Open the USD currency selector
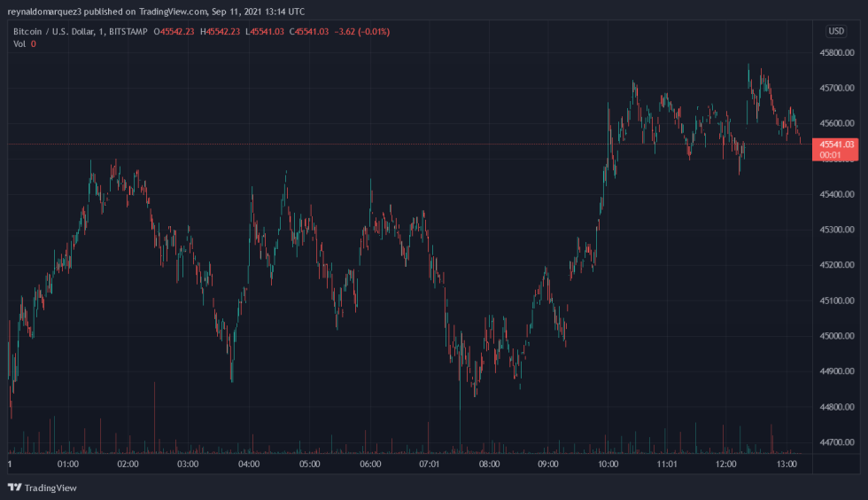 835,31
